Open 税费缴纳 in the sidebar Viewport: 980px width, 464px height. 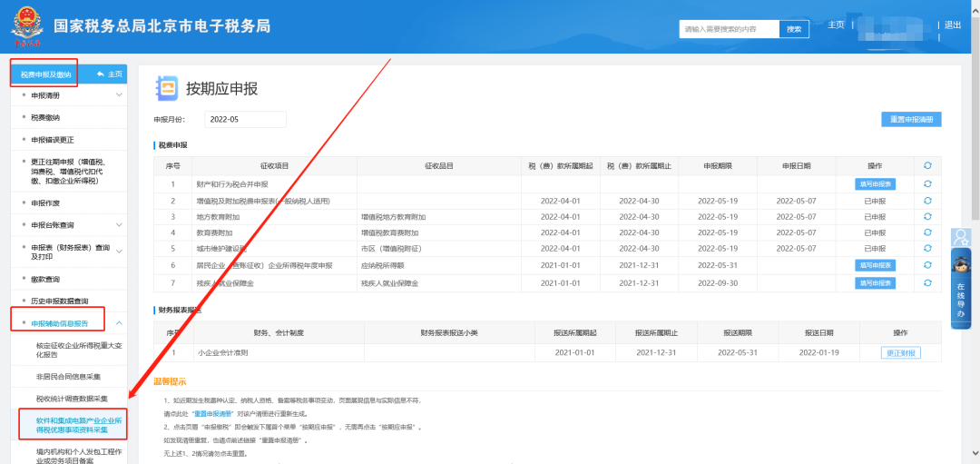[45, 117]
